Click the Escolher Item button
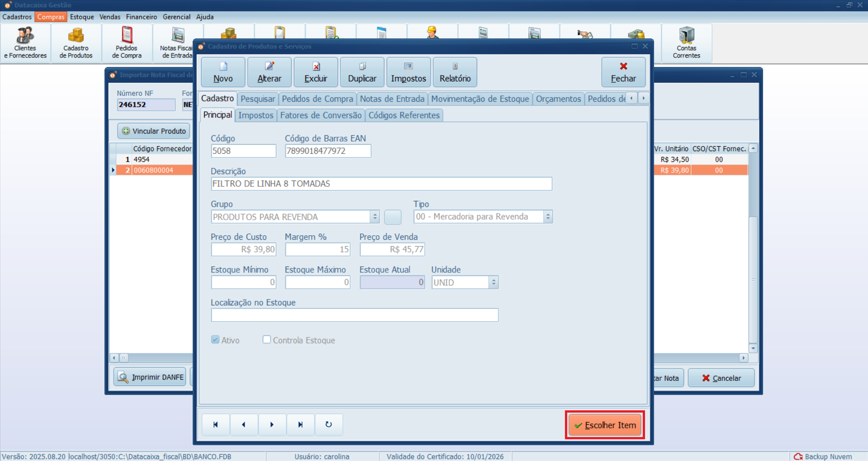The image size is (868, 461). pos(604,424)
